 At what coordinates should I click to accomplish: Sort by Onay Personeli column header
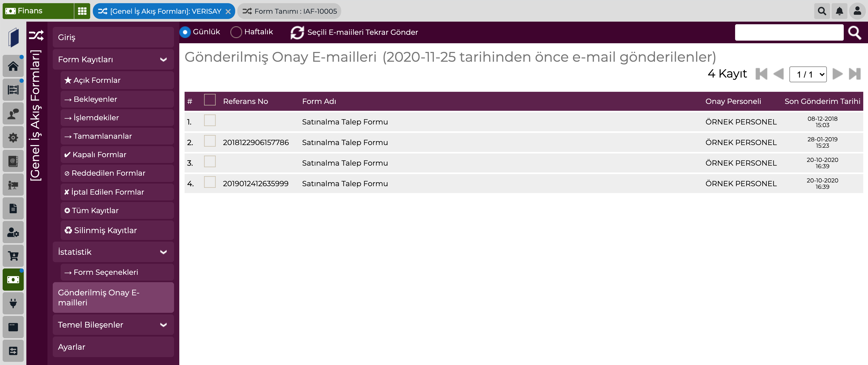[x=733, y=101]
